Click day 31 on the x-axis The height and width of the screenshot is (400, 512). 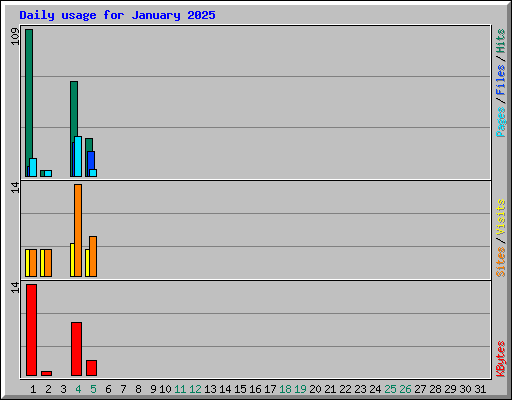tap(480, 389)
